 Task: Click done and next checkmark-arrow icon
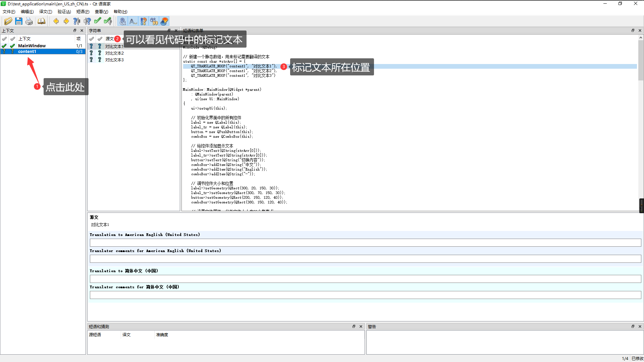(108, 21)
